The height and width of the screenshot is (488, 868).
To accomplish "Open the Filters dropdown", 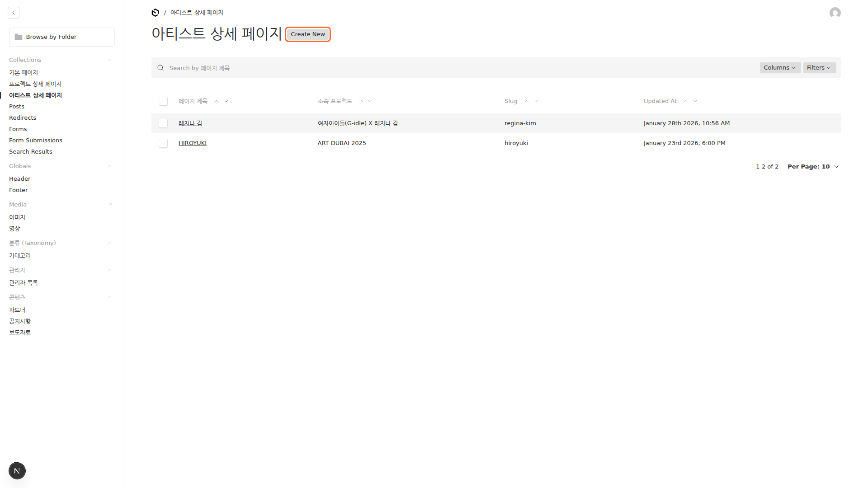I will point(819,68).
